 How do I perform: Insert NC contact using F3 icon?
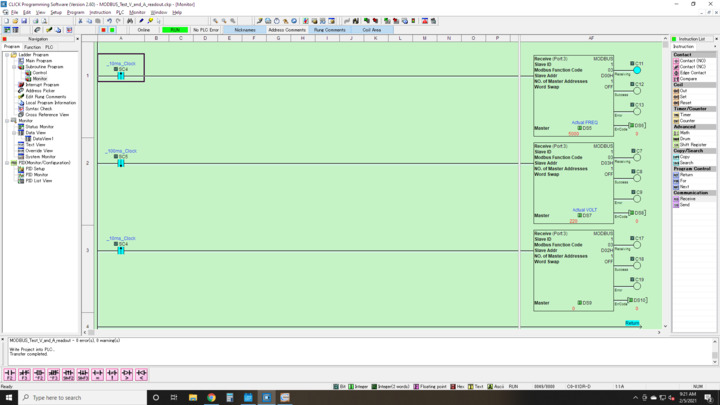click(x=24, y=374)
